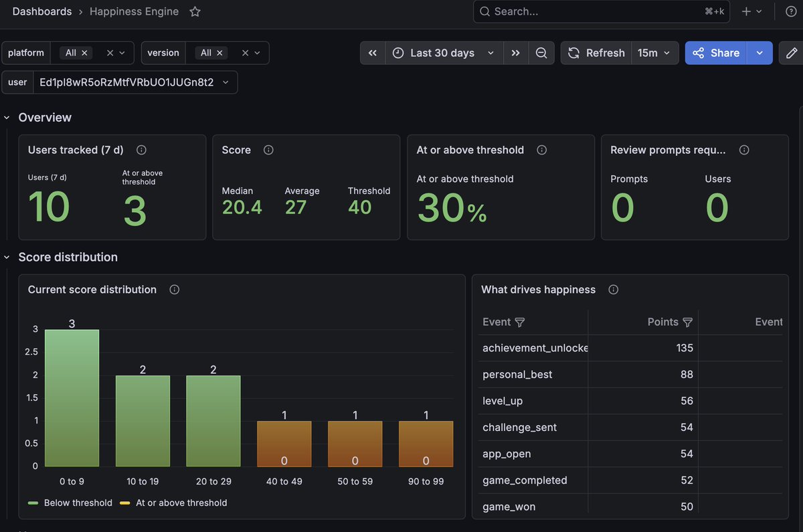The width and height of the screenshot is (803, 532).
Task: Edit dashboard with the pencil icon
Action: coord(792,53)
